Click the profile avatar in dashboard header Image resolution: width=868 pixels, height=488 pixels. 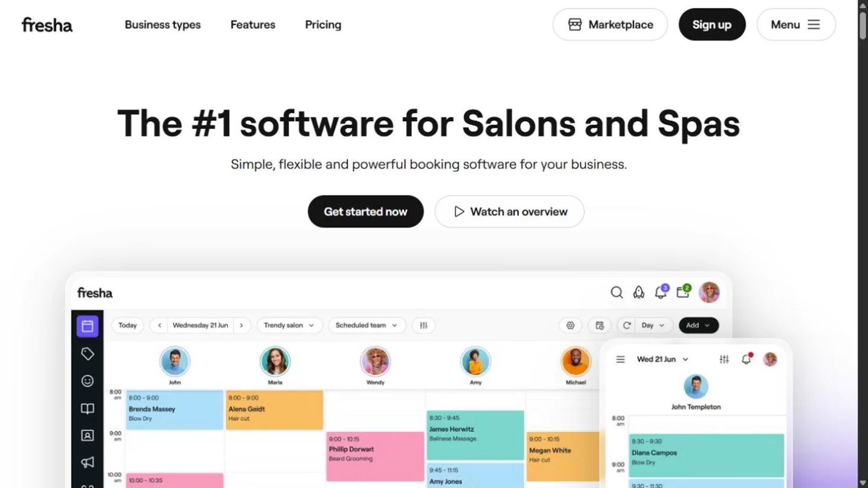pyautogui.click(x=709, y=292)
